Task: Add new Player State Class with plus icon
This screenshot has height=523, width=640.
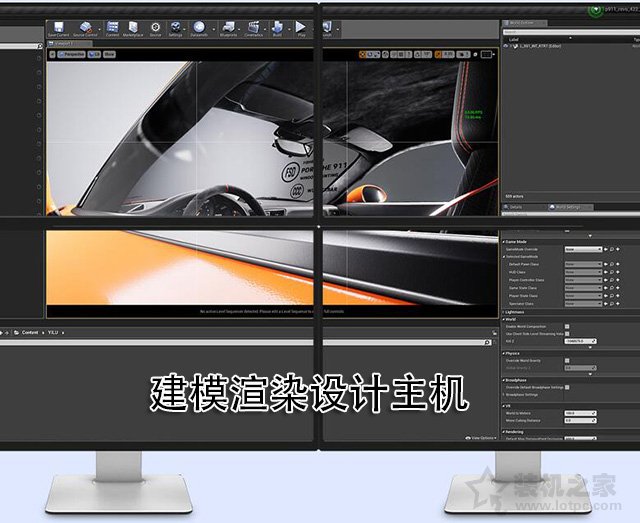Action: [x=618, y=296]
